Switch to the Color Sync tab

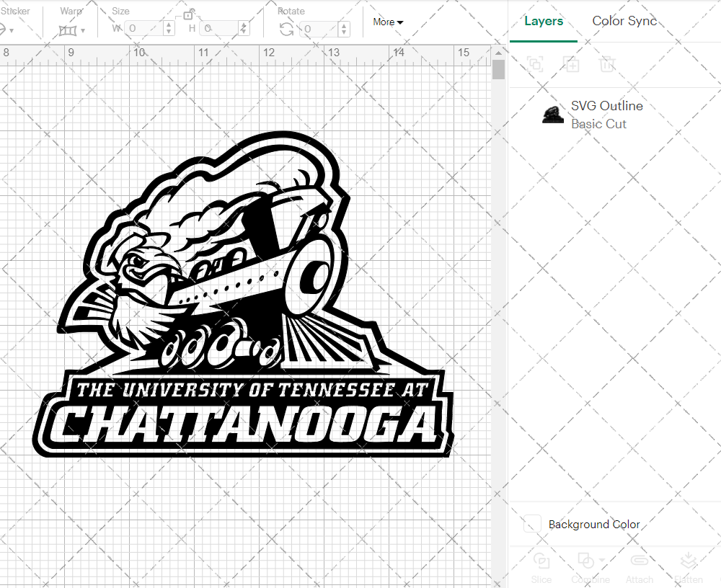tap(624, 21)
